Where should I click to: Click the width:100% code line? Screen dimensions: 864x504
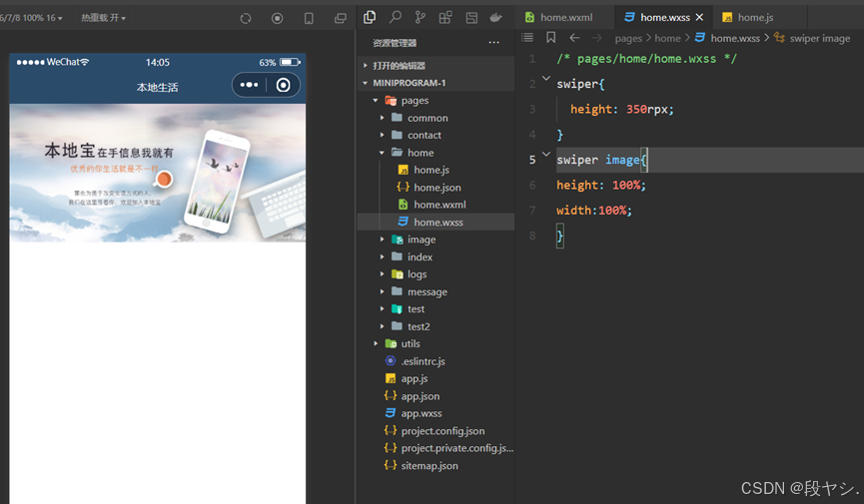click(594, 210)
